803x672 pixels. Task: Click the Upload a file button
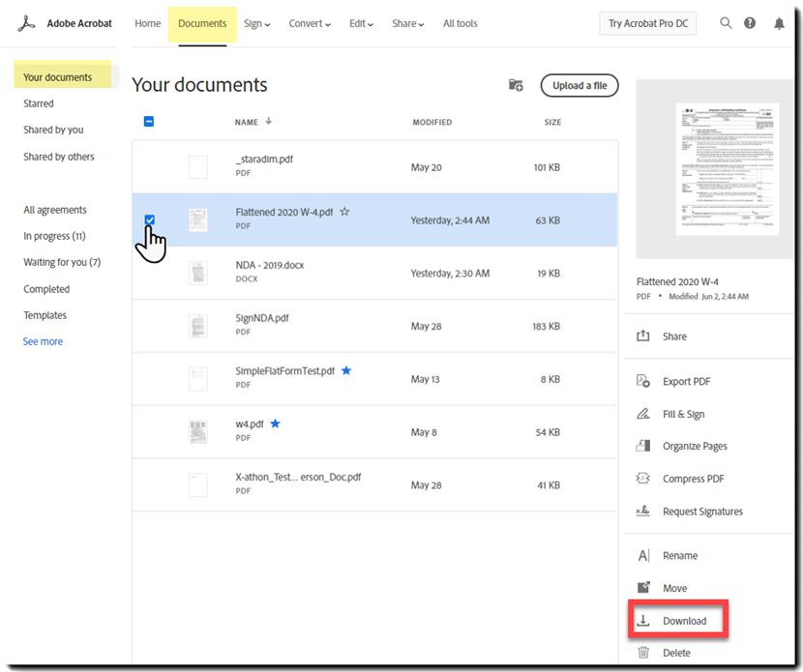pyautogui.click(x=580, y=85)
